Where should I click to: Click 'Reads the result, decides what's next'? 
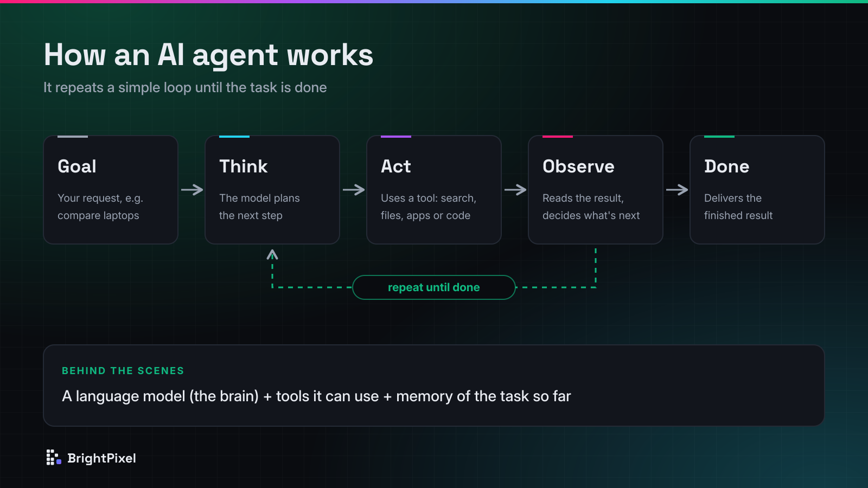591,207
